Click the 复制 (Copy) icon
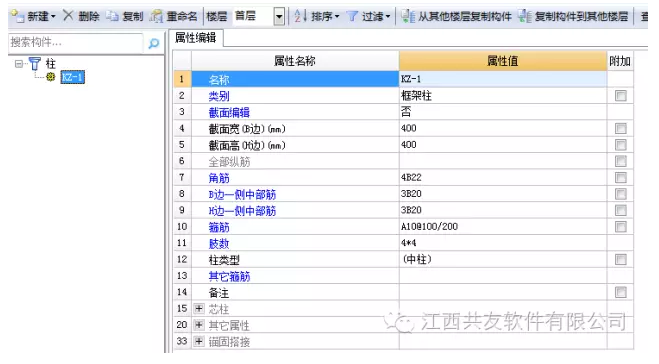659x364 pixels. click(112, 16)
